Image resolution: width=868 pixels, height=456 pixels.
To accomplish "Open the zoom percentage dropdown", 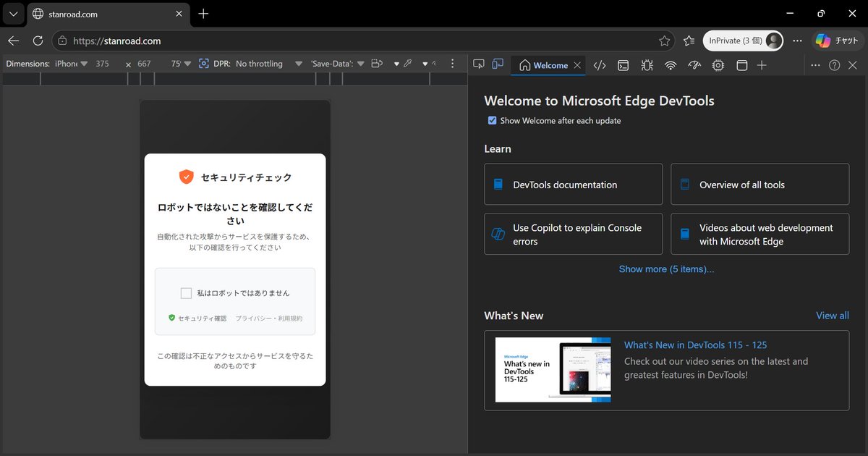I will [181, 64].
